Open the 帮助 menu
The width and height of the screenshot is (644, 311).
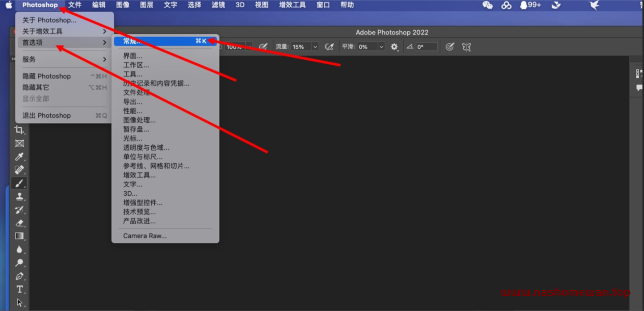point(347,5)
